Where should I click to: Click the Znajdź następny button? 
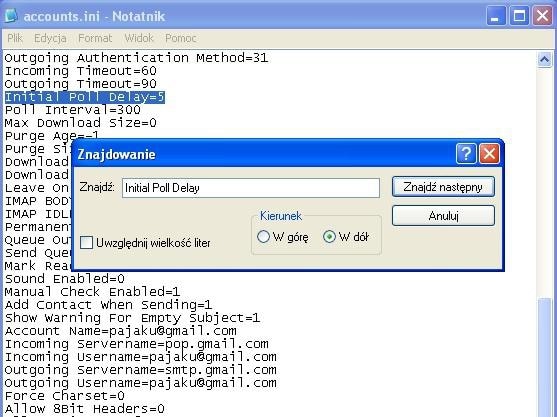tap(443, 187)
